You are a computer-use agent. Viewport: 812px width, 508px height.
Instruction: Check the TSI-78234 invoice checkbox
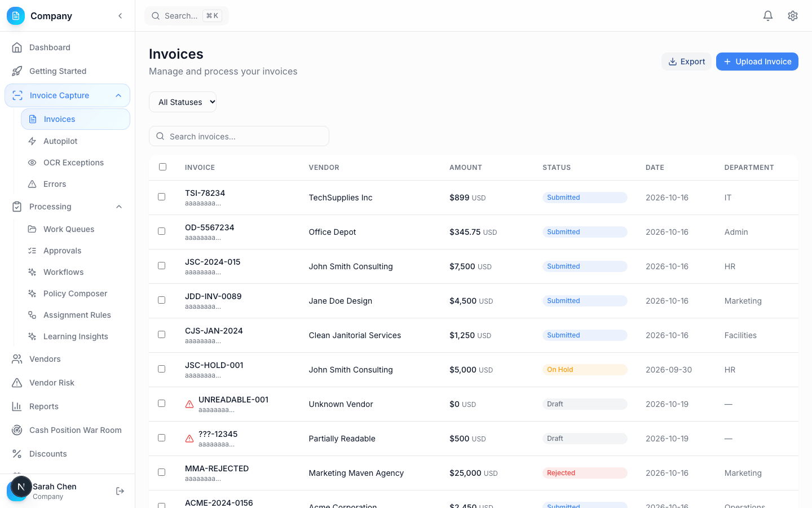tap(162, 197)
